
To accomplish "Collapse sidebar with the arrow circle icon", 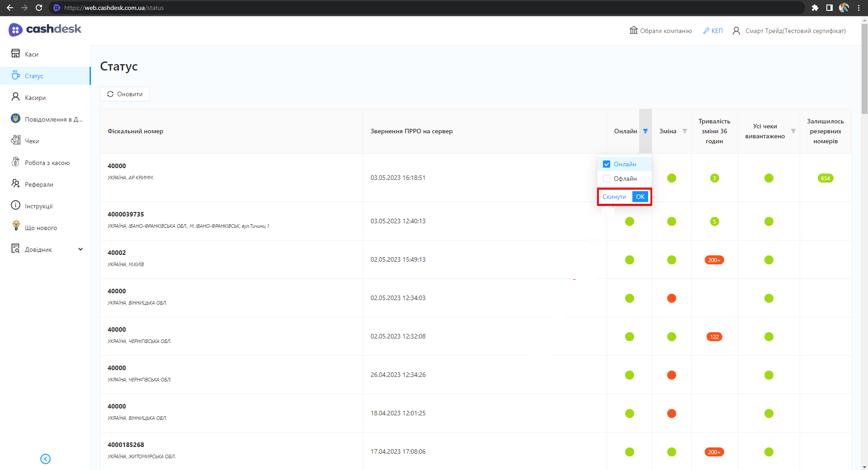I will click(45, 459).
